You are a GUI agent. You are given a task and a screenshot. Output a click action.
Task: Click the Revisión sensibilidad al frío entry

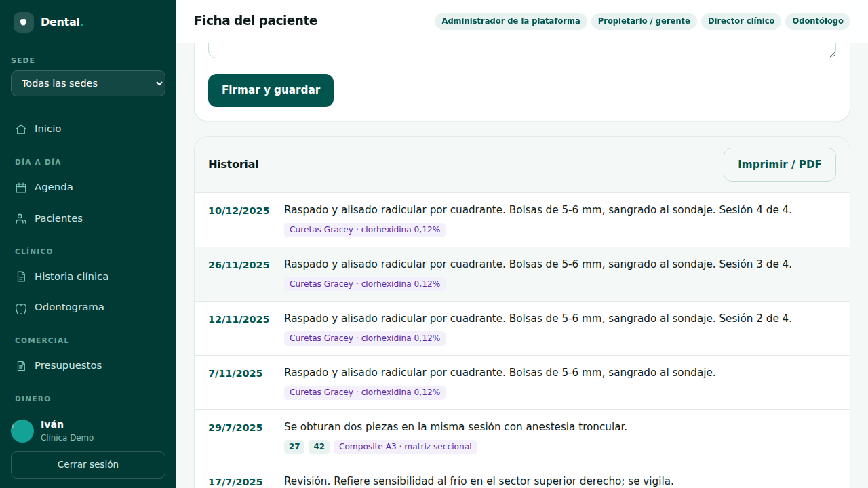point(479,481)
